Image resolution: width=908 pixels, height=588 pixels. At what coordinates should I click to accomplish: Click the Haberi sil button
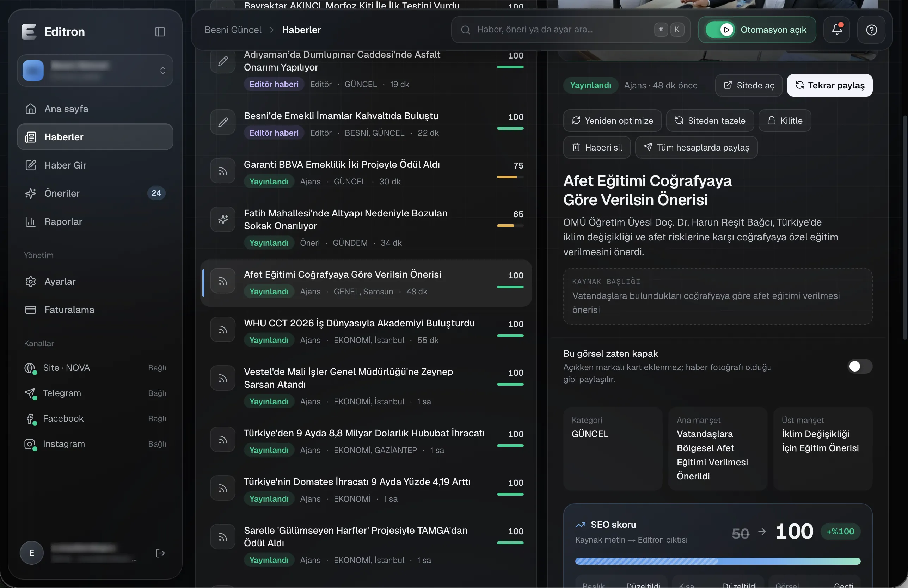tap(597, 147)
